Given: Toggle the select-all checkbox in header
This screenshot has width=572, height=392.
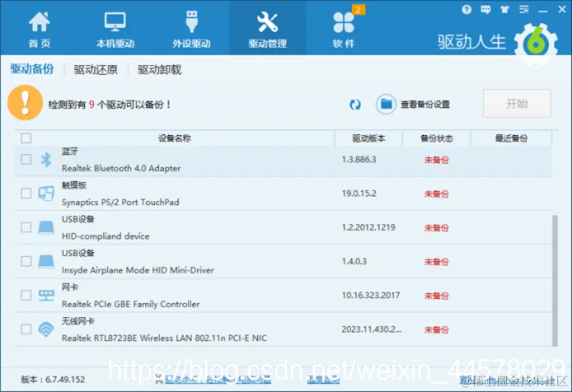Looking at the screenshot, I should pyautogui.click(x=26, y=138).
